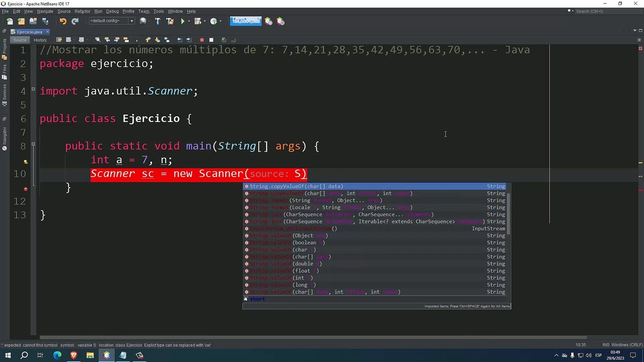Screen dimensions: 644x362
Task: Select String.copyValueOf(char[] data) completion item
Action: (x=375, y=186)
